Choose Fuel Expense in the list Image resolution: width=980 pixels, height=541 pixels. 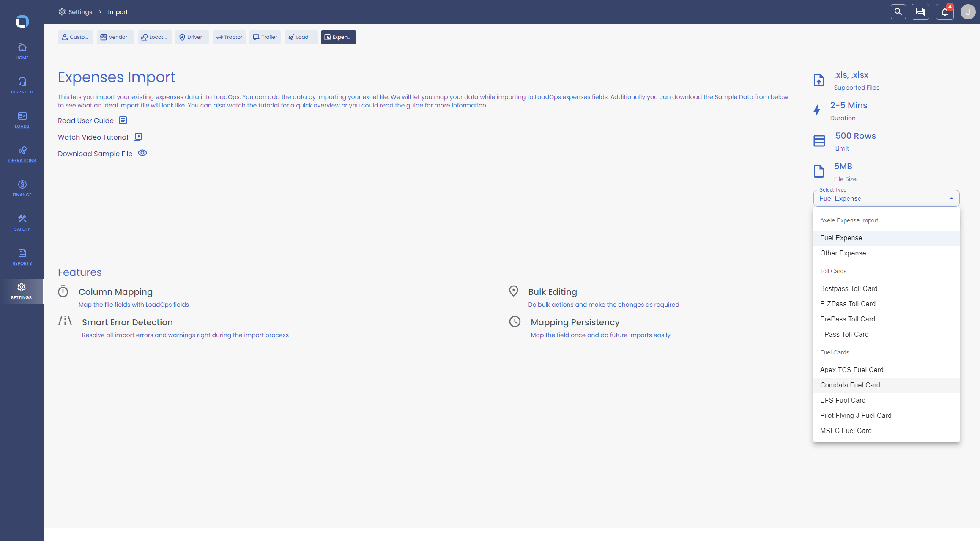point(887,238)
